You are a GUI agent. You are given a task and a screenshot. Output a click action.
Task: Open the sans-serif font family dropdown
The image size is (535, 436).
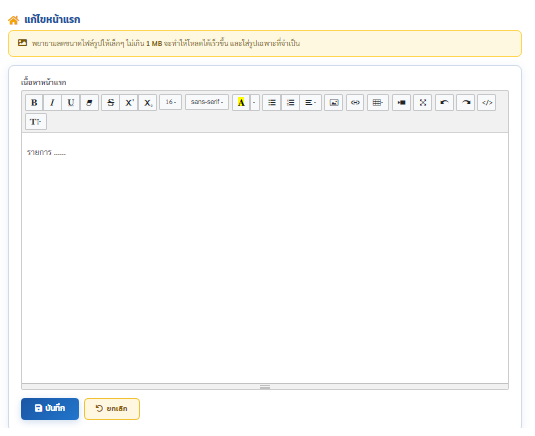click(207, 102)
